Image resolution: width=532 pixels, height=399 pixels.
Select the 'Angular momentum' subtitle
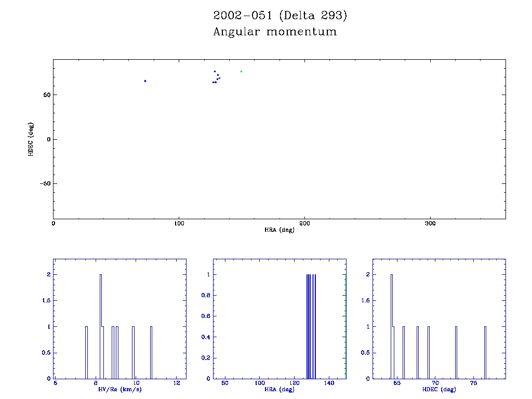tap(275, 32)
